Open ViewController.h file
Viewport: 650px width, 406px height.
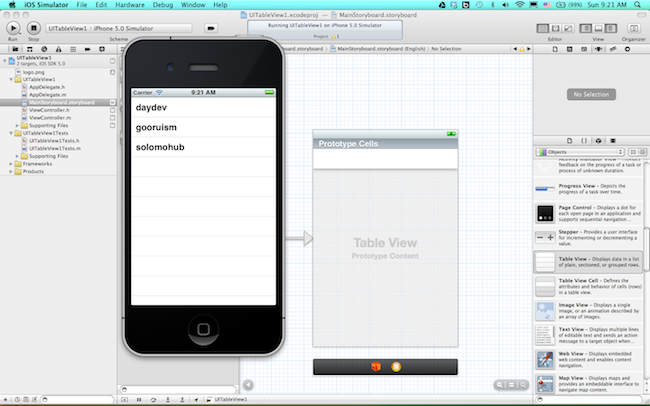click(x=49, y=110)
